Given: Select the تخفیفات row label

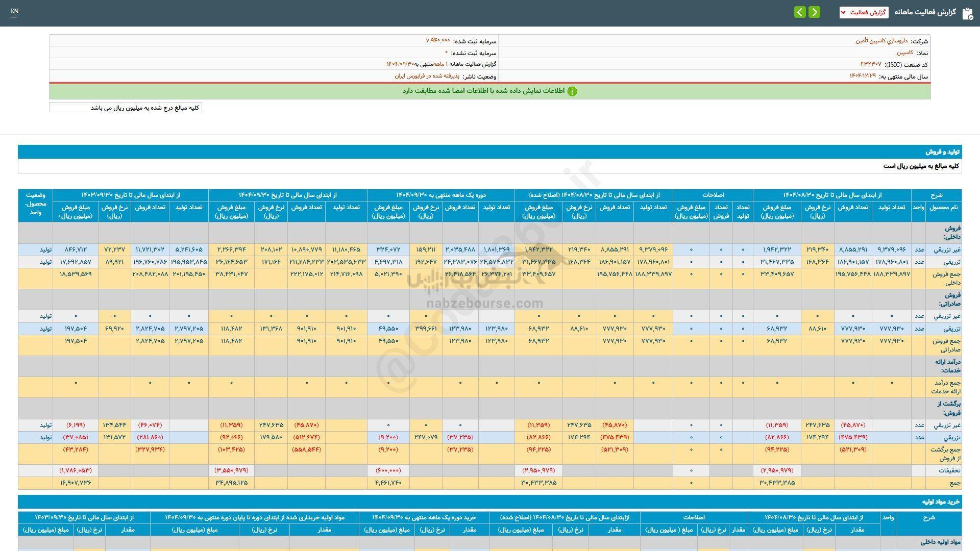Looking at the screenshot, I should pos(950,470).
